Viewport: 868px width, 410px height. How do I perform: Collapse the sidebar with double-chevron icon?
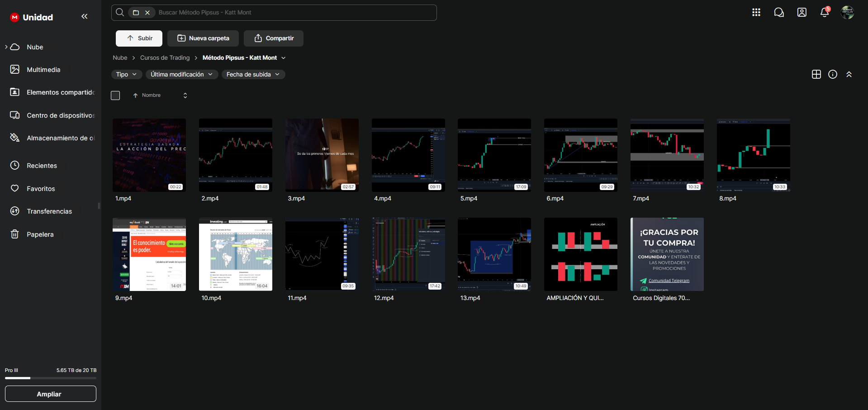click(x=84, y=17)
